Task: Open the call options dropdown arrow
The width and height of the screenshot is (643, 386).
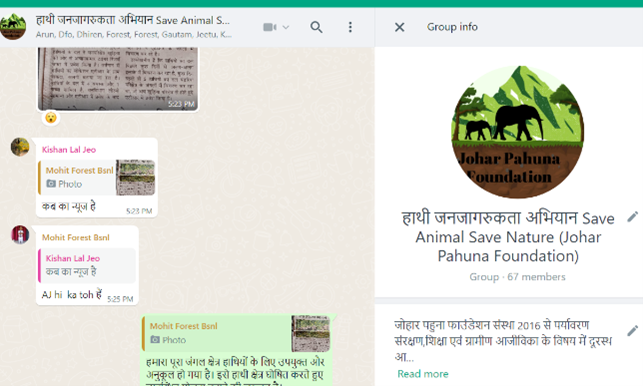Action: click(286, 27)
